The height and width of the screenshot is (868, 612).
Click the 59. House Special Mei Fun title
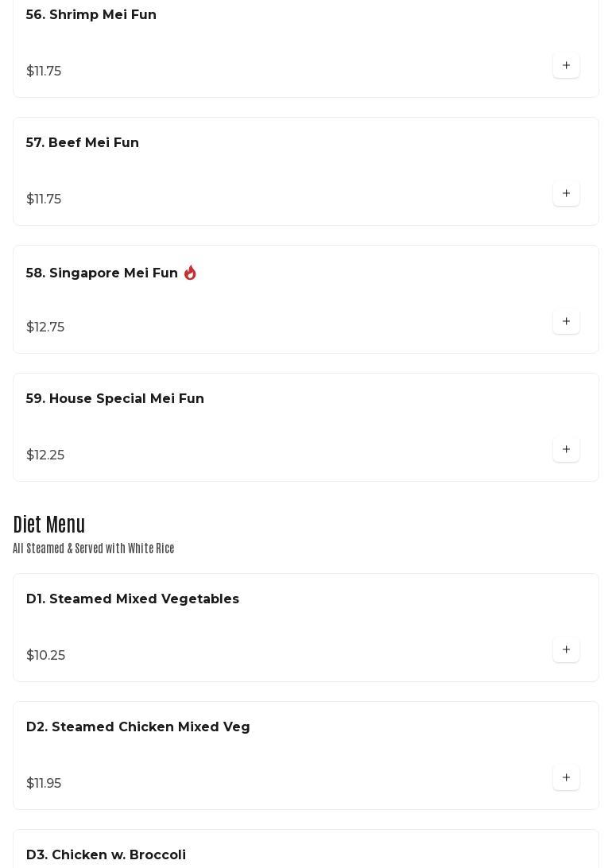point(115,399)
